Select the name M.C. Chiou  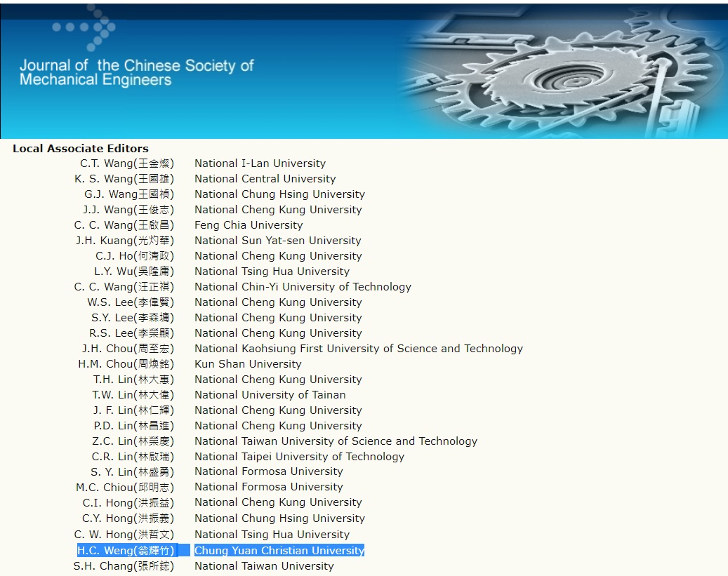coord(125,488)
